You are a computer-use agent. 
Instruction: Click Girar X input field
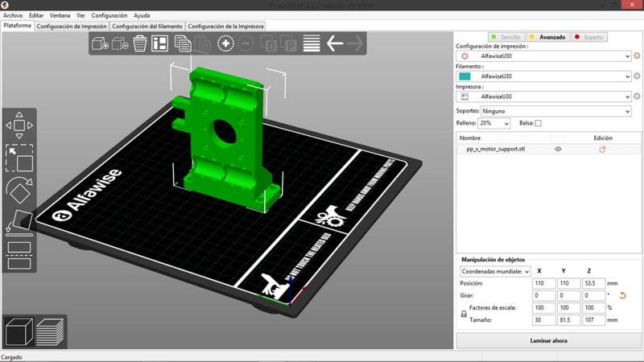(x=543, y=295)
